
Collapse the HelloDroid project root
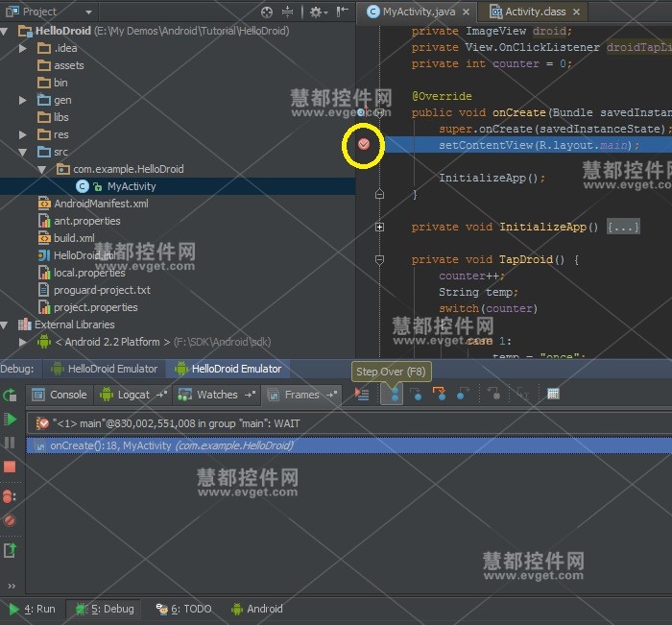click(5, 31)
